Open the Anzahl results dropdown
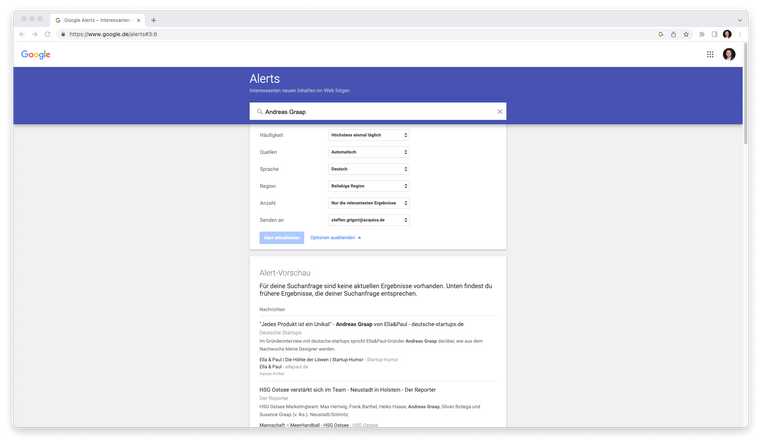762x444 pixels. pyautogui.click(x=368, y=203)
